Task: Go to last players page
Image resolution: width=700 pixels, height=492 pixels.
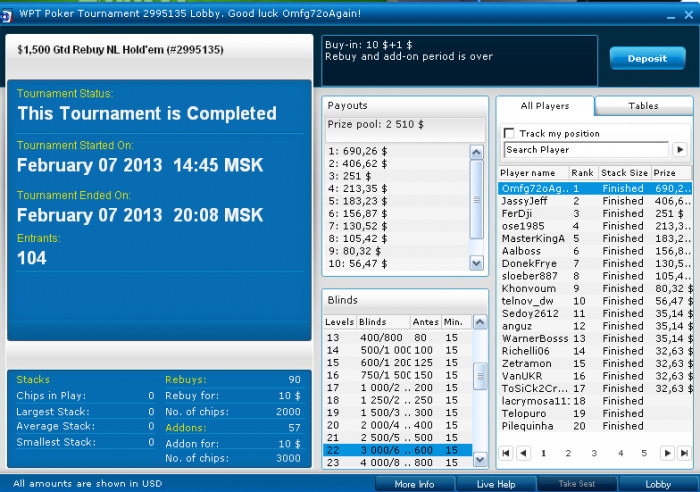Action: (x=684, y=453)
